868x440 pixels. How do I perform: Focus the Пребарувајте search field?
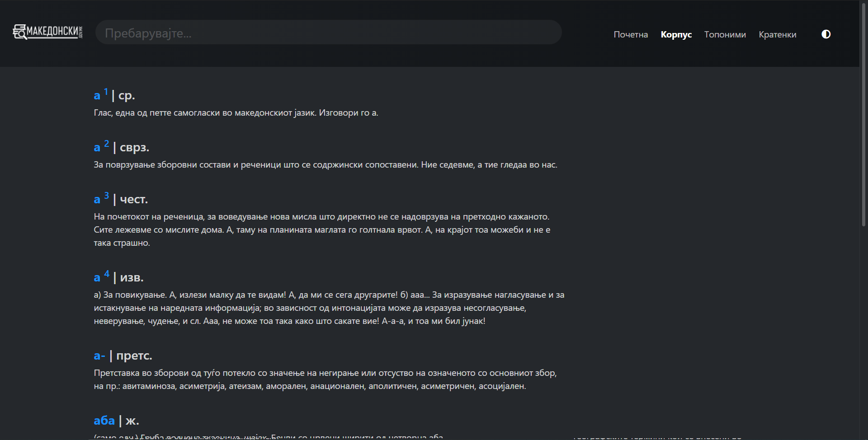pos(328,33)
